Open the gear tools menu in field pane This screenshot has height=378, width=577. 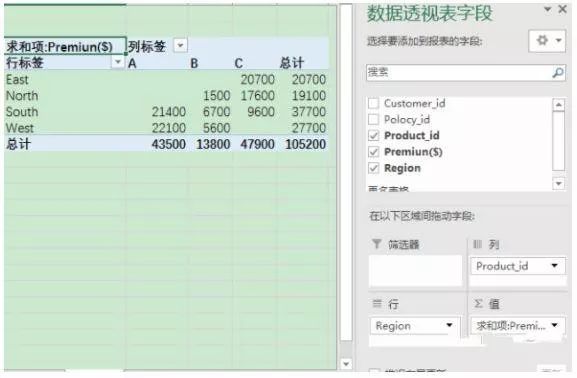(x=547, y=40)
